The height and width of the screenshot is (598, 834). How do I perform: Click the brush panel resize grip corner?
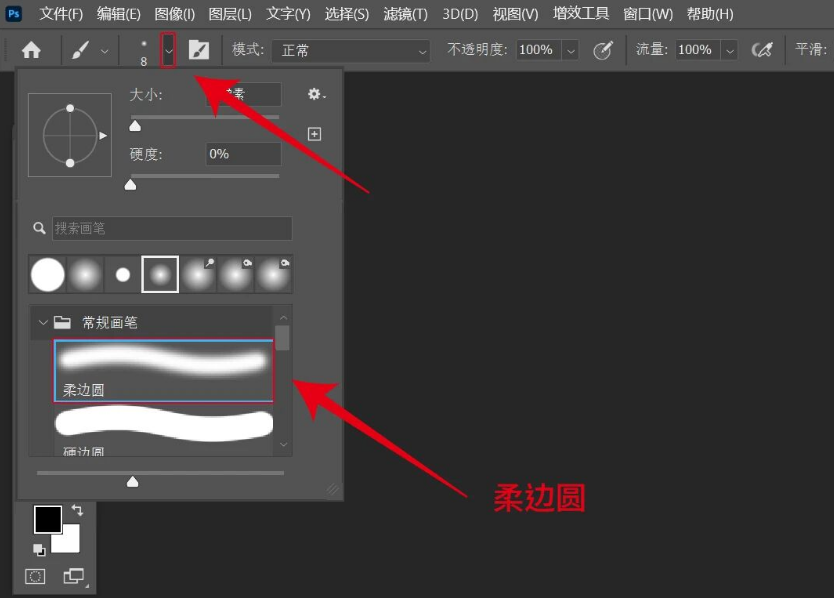tap(333, 489)
